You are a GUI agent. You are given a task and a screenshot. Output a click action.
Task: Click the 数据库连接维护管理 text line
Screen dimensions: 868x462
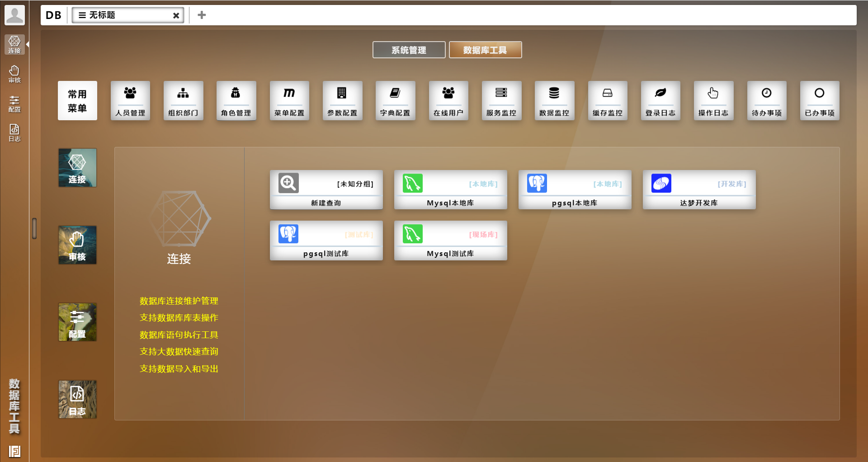click(x=179, y=301)
